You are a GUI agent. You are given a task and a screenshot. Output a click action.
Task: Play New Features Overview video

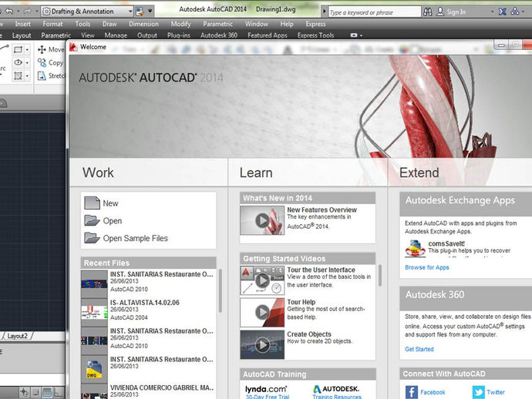tap(262, 220)
